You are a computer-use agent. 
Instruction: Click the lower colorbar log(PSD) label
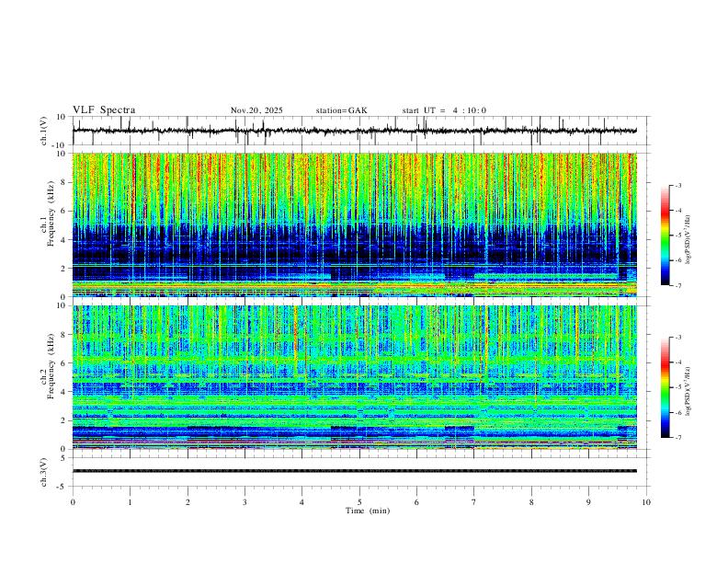click(x=688, y=392)
